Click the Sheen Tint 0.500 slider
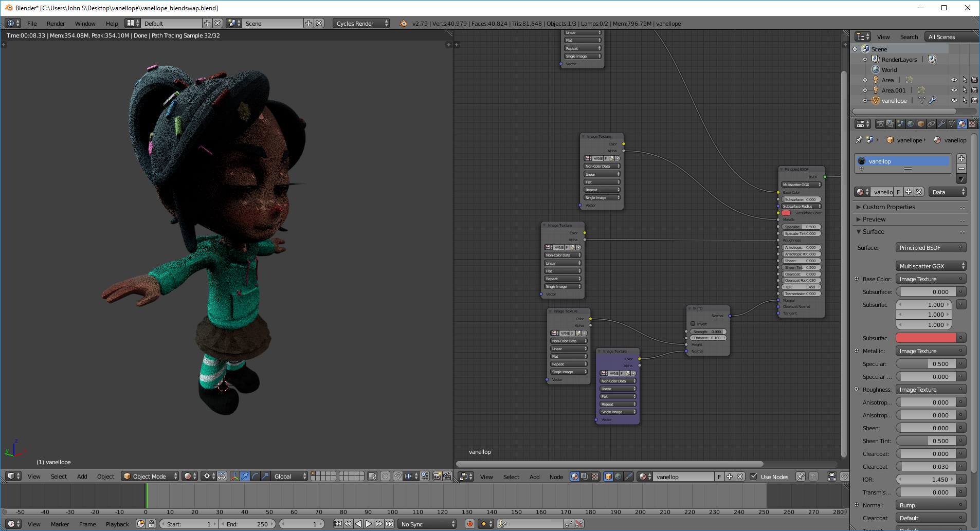This screenshot has height=531, width=980. (x=925, y=441)
